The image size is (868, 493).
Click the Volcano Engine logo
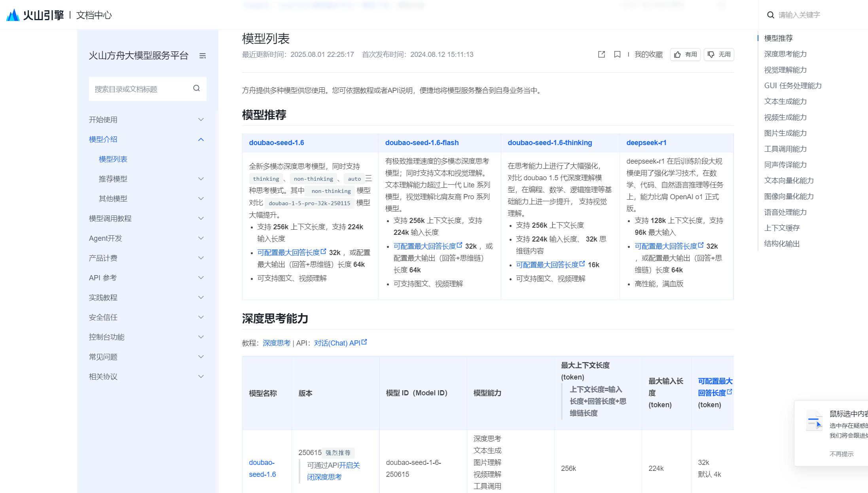coord(35,15)
